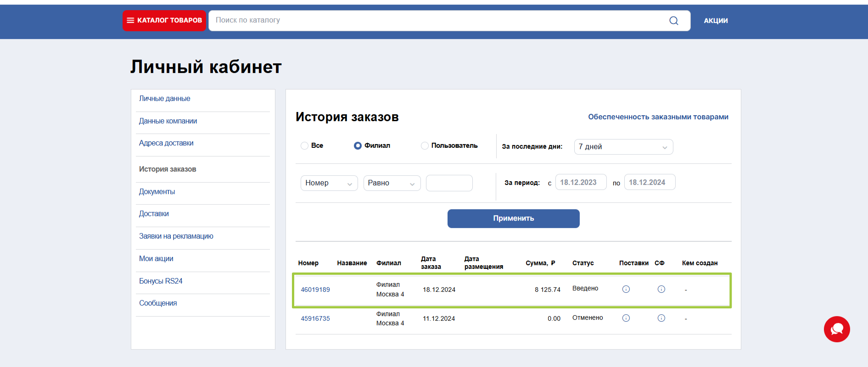This screenshot has width=868, height=367.
Task: Click СФ info icon for order 45916735
Action: (661, 318)
